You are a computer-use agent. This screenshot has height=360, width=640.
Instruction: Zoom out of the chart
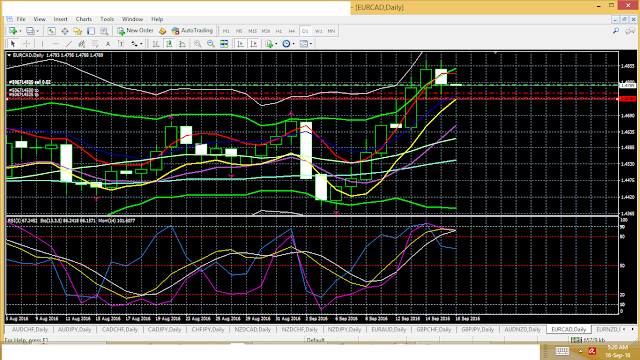pos(211,44)
